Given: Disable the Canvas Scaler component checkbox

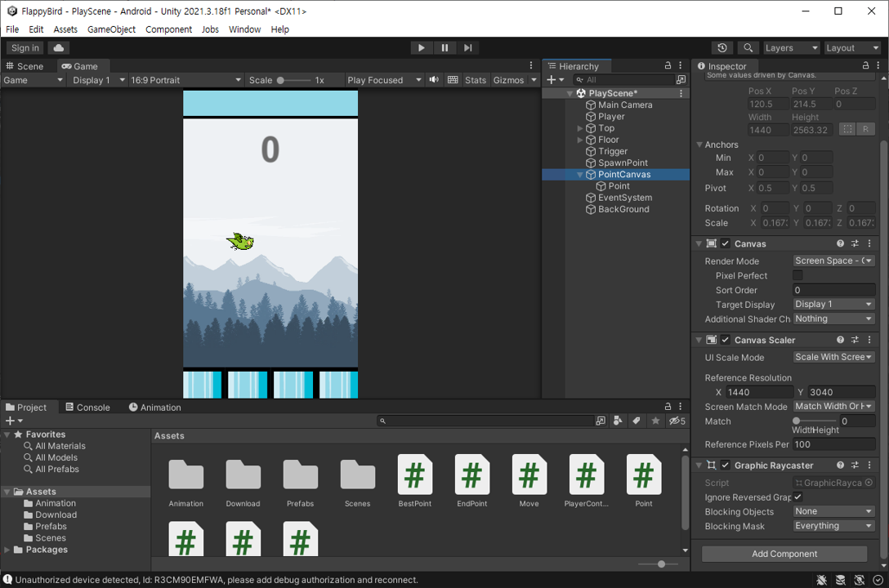Looking at the screenshot, I should [725, 340].
